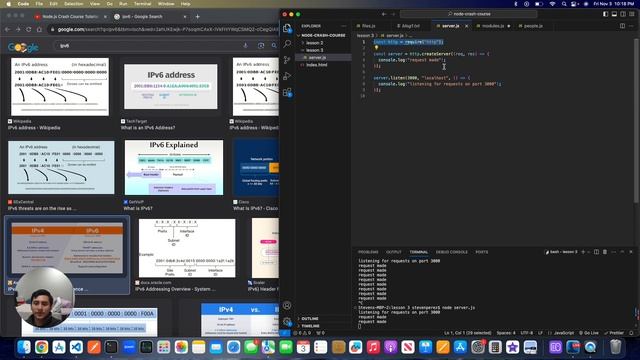Split the terminal panel
Image resolution: width=640 pixels, height=360 pixels.
coord(596,252)
